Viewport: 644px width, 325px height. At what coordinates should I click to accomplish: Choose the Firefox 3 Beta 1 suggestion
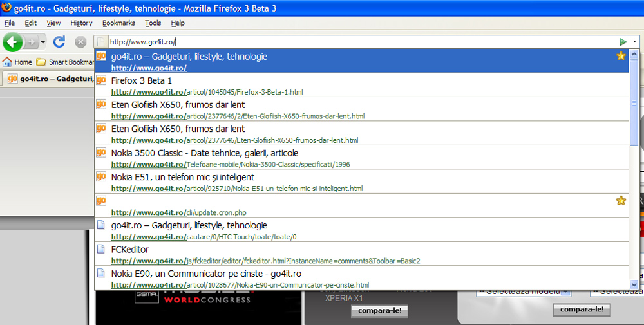pyautogui.click(x=361, y=86)
